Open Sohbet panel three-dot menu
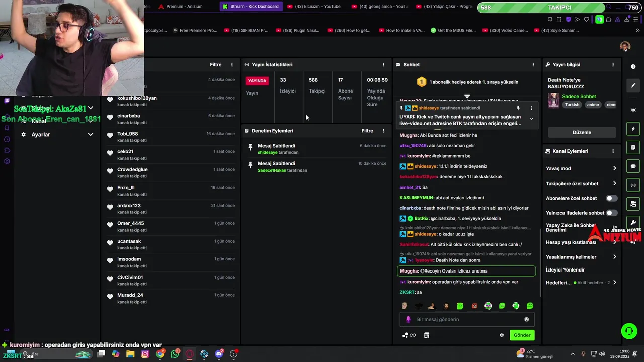This screenshot has width=644, height=362. pos(533,65)
